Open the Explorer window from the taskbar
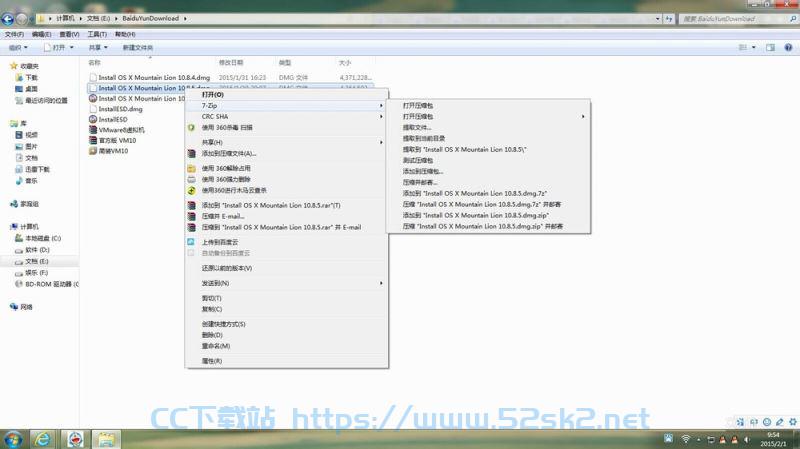 click(x=106, y=439)
